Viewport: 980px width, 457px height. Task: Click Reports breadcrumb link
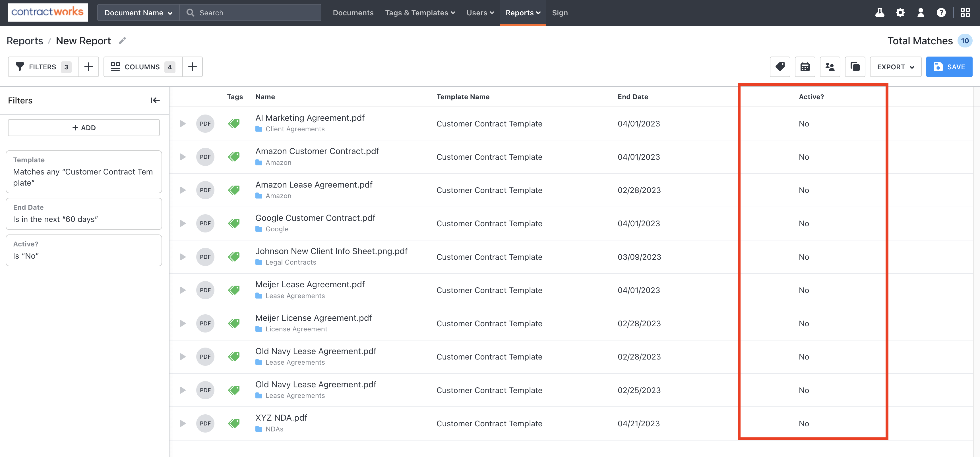(x=25, y=41)
